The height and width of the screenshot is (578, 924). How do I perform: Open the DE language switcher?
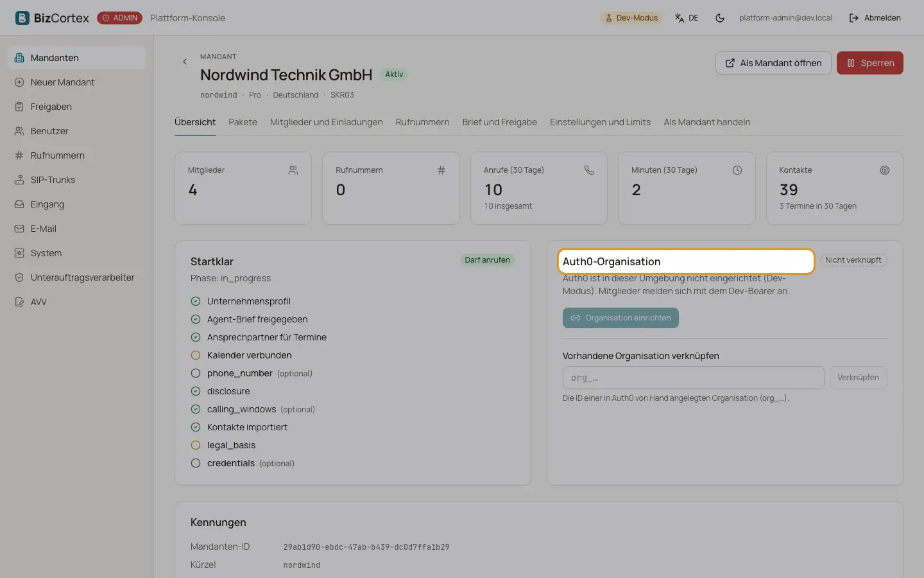pos(687,18)
